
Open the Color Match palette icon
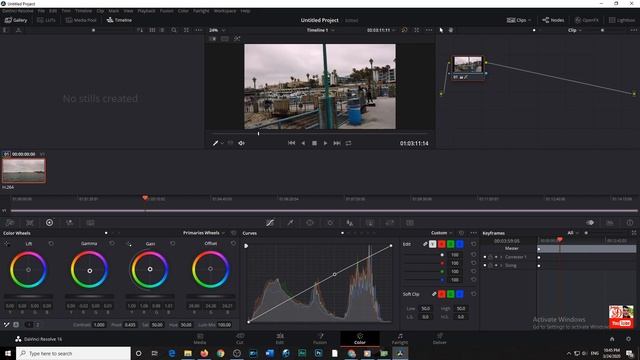pos(30,222)
